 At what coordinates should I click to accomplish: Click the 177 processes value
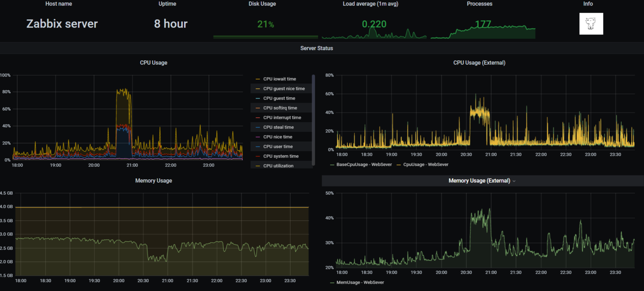[x=483, y=24]
